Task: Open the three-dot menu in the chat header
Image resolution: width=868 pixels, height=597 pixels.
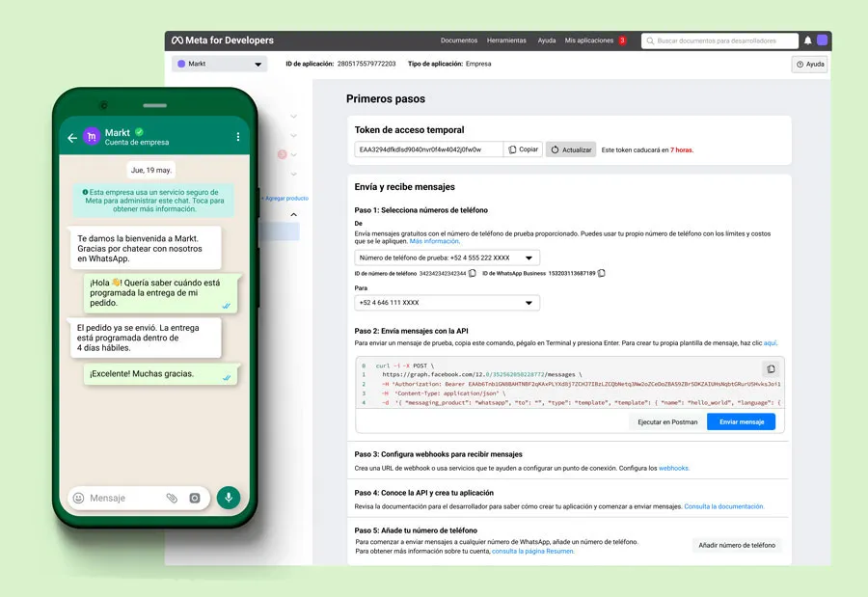Action: point(238,136)
